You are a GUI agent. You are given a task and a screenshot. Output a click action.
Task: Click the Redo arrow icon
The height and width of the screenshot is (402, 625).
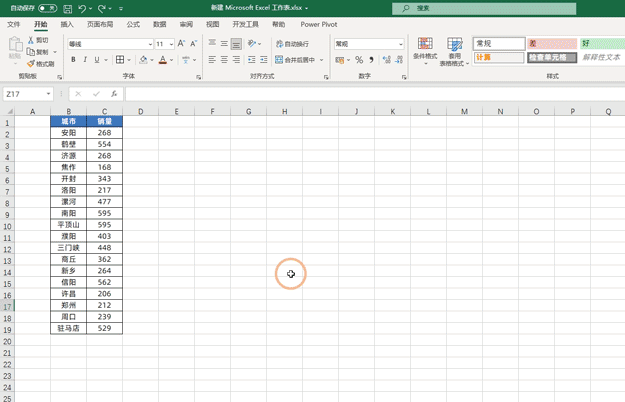coord(102,8)
